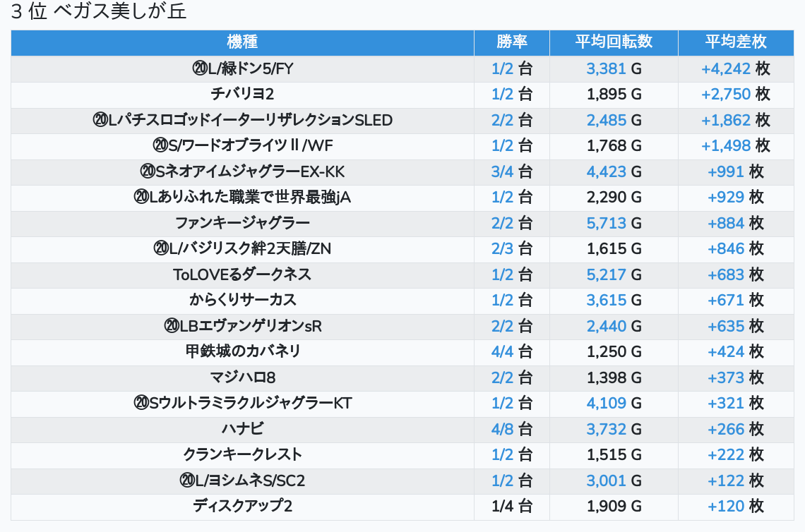Screen dimensions: 805x532
Task: Click the 甲鉄城のカバネリ machine name
Action: point(242,352)
